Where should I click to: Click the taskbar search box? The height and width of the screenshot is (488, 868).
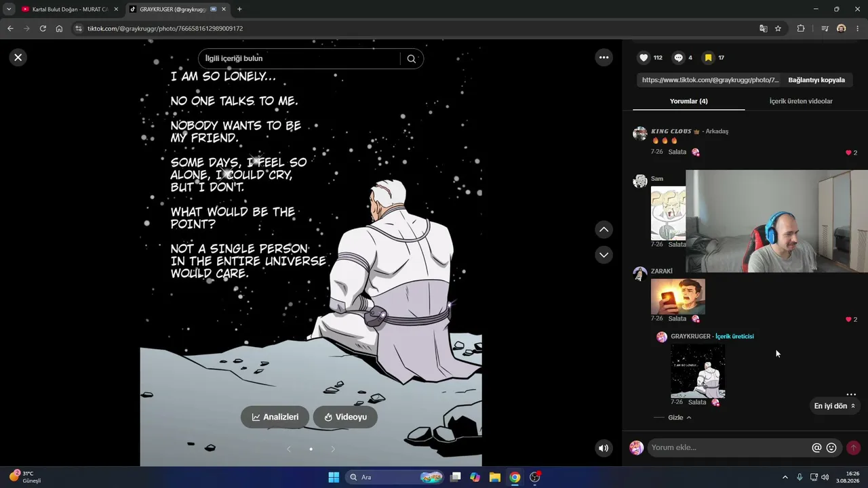point(395,477)
